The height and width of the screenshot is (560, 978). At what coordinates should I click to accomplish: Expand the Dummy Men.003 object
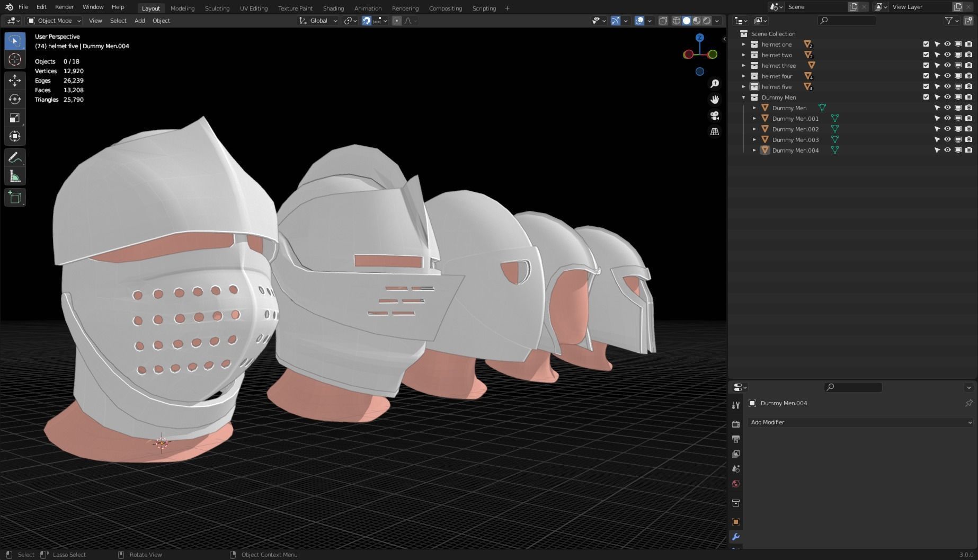click(x=754, y=140)
